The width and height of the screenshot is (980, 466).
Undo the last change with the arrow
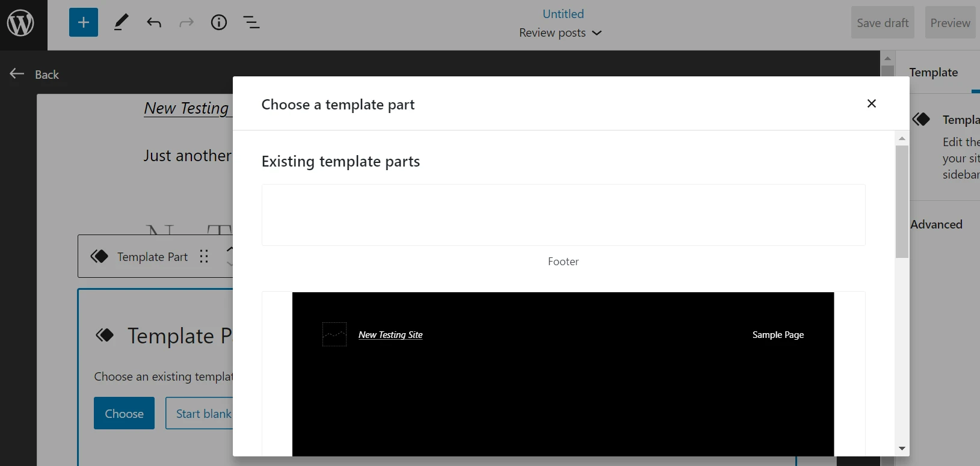154,23
